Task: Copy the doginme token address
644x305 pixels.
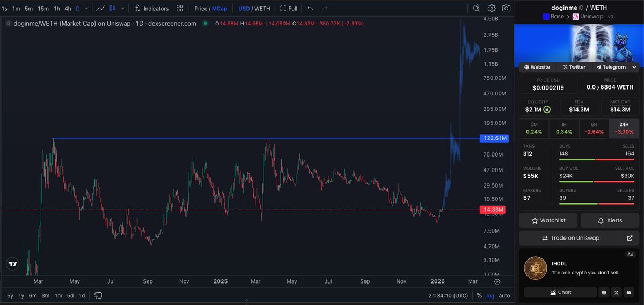Action: [581, 8]
